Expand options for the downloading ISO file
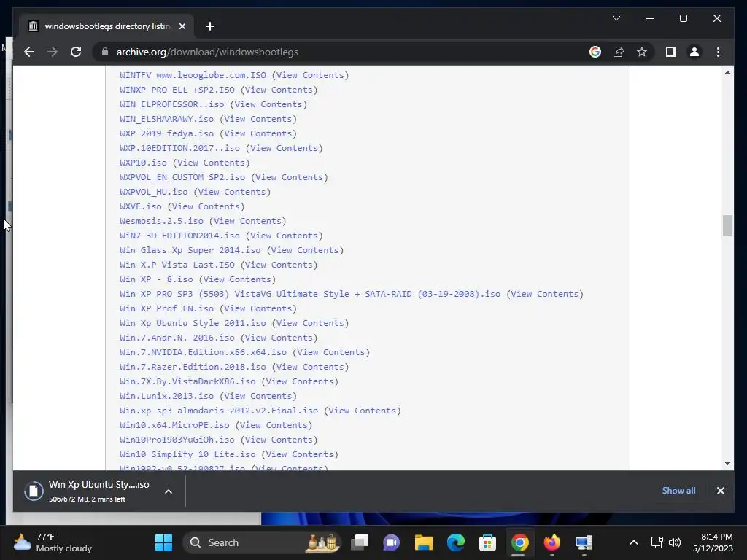The width and height of the screenshot is (747, 560). tap(169, 491)
